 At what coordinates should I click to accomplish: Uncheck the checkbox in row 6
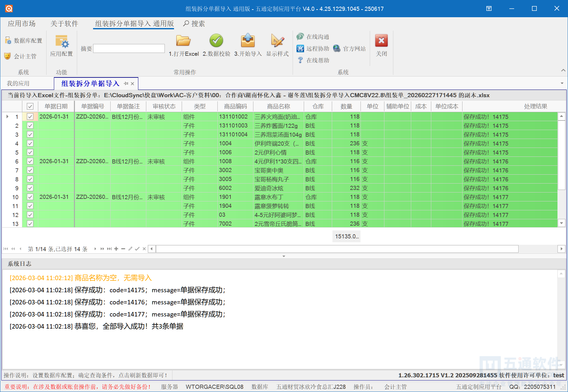(30, 161)
